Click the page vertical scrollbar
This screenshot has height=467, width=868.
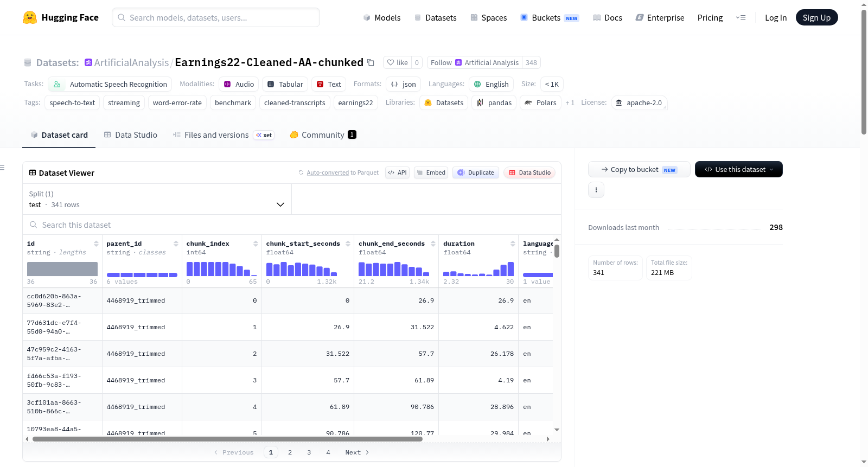(x=864, y=72)
